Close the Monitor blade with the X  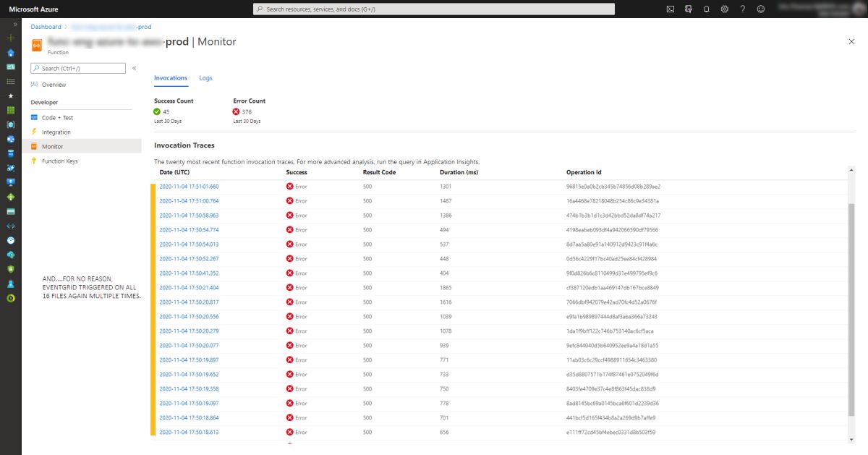tap(851, 42)
